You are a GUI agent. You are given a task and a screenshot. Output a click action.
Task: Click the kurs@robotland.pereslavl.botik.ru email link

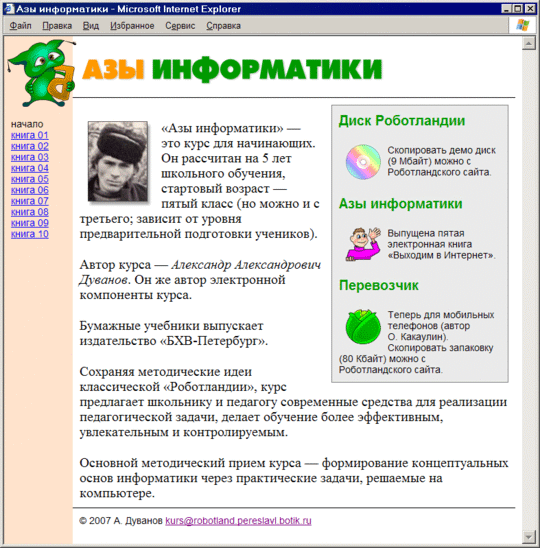click(238, 521)
